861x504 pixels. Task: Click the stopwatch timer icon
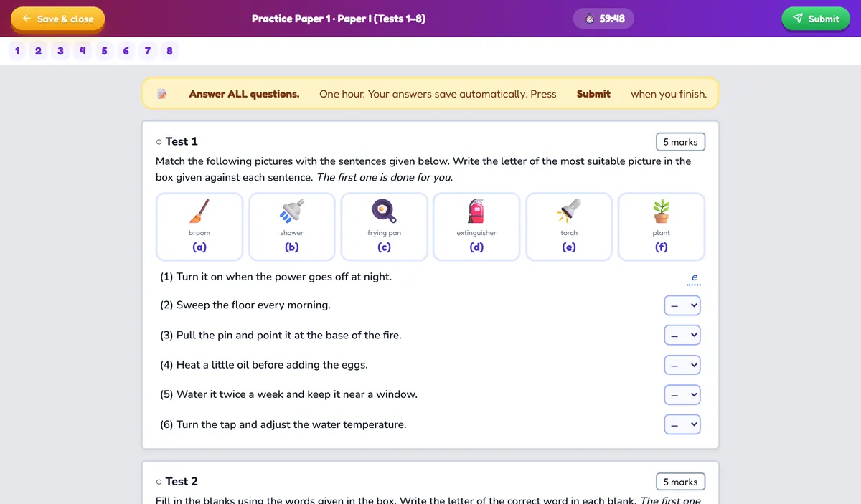(590, 19)
